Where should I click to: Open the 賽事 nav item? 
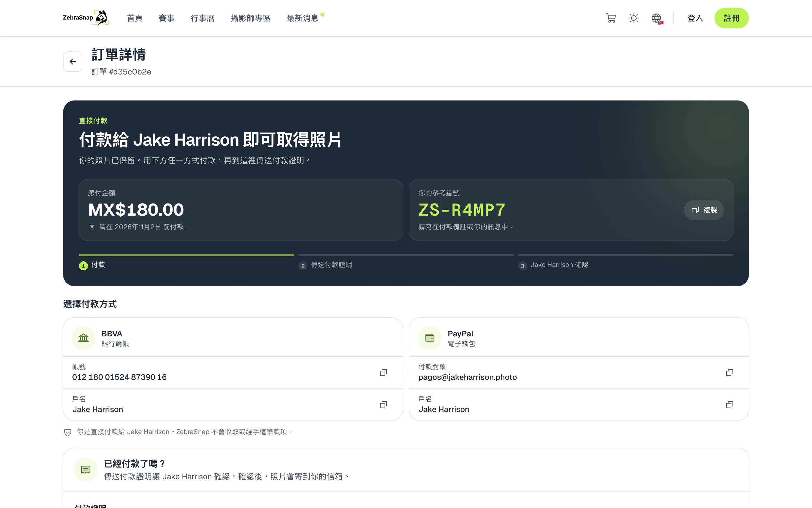pyautogui.click(x=167, y=18)
